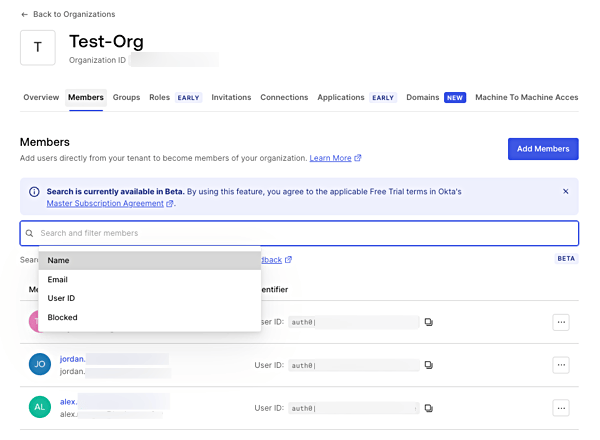Pick the User ID filter option
The image size is (600, 440).
point(150,298)
